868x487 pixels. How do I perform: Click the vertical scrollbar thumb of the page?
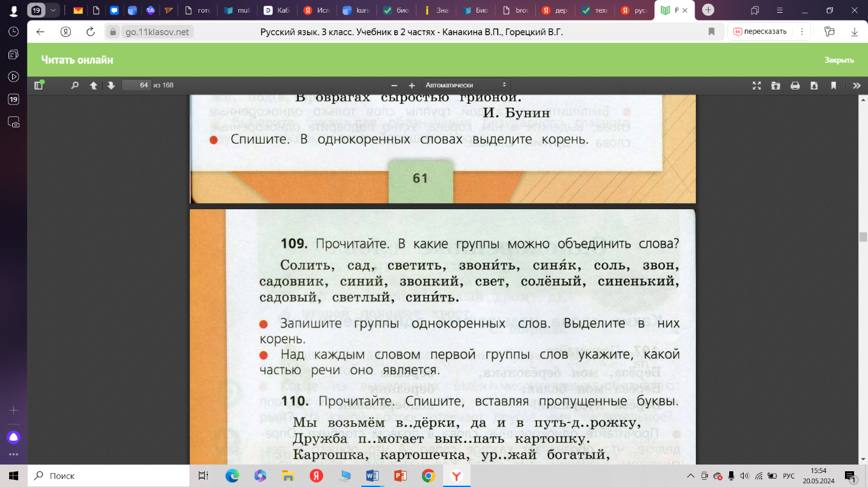(863, 237)
